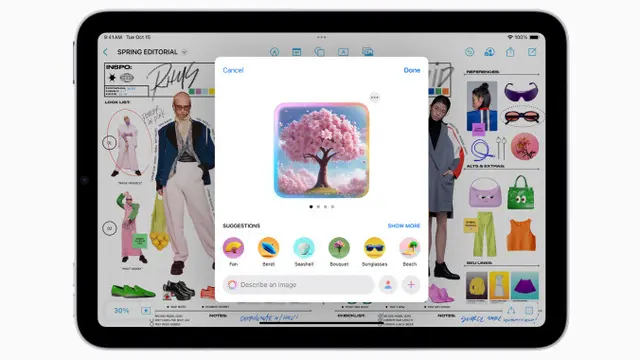Image resolution: width=640 pixels, height=360 pixels.
Task: Open the collaborate add-people icon
Action: [x=489, y=52]
